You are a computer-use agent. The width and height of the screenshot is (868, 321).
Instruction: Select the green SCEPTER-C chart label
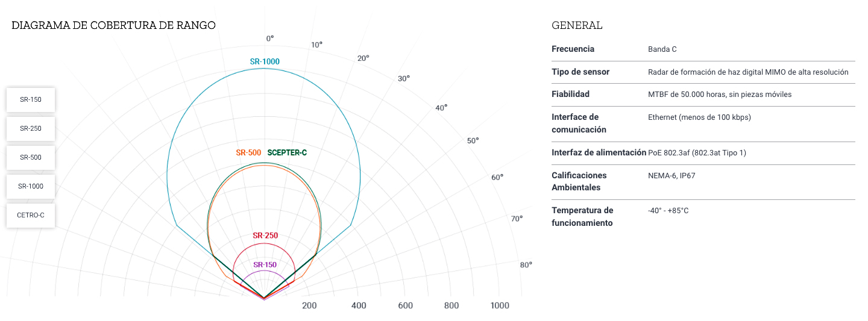click(x=287, y=153)
